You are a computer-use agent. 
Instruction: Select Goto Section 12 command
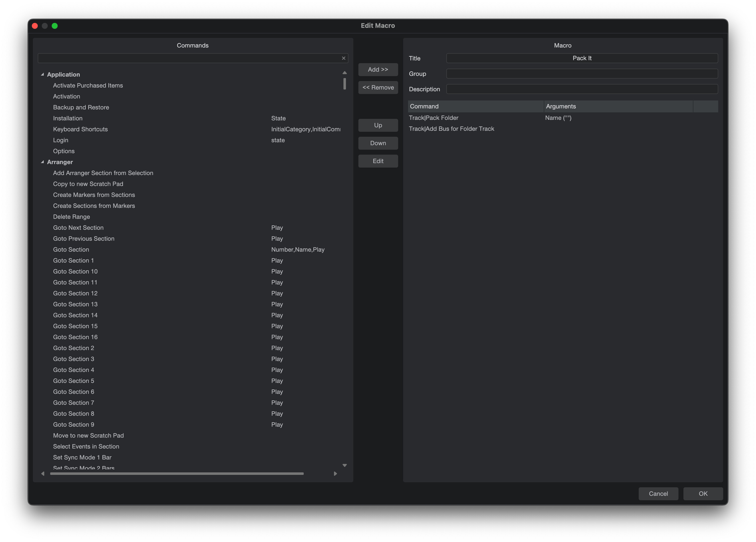tap(75, 294)
